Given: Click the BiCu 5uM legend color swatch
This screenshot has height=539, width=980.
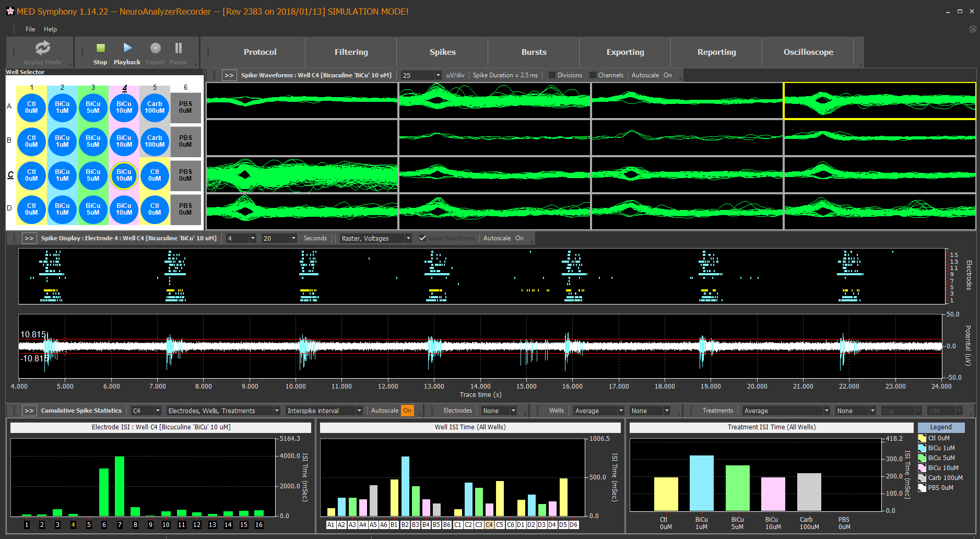Looking at the screenshot, I should [x=922, y=458].
